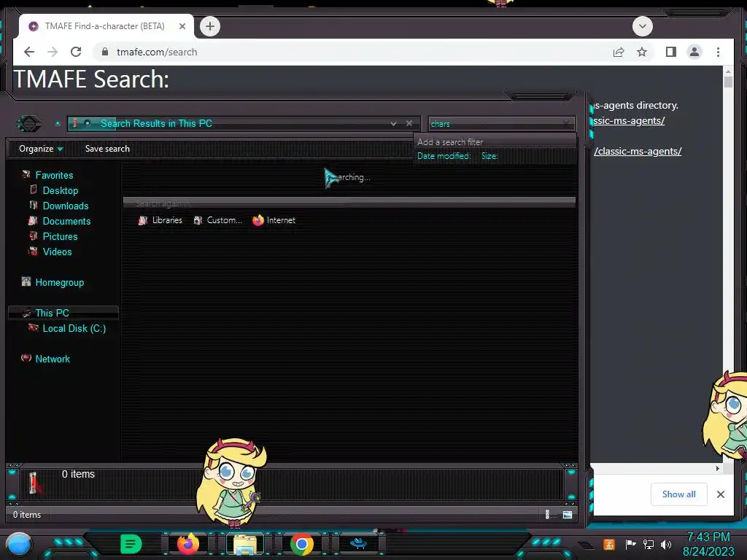Select Favorites in navigation pane
This screenshot has width=747, height=560.
pos(54,175)
